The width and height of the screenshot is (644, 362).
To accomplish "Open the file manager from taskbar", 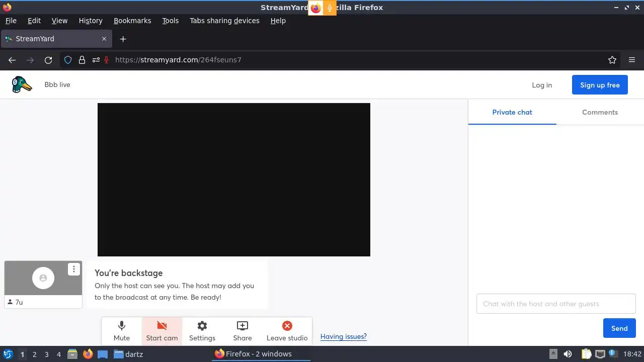I will pyautogui.click(x=72, y=354).
